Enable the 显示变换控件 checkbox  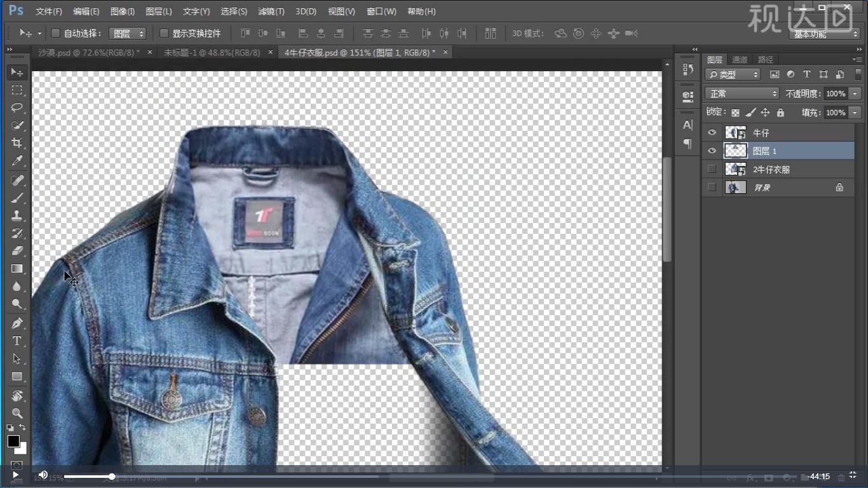tap(164, 33)
